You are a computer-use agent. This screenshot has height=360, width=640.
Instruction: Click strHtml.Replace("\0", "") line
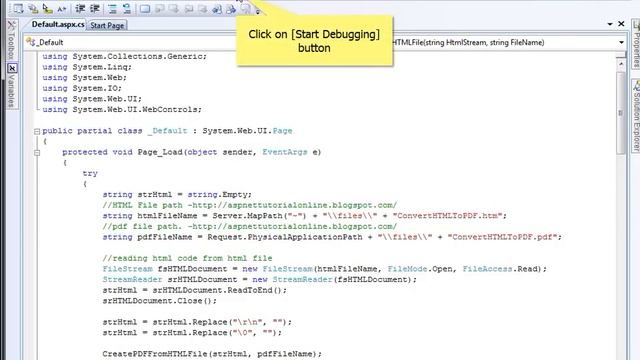[x=192, y=333]
